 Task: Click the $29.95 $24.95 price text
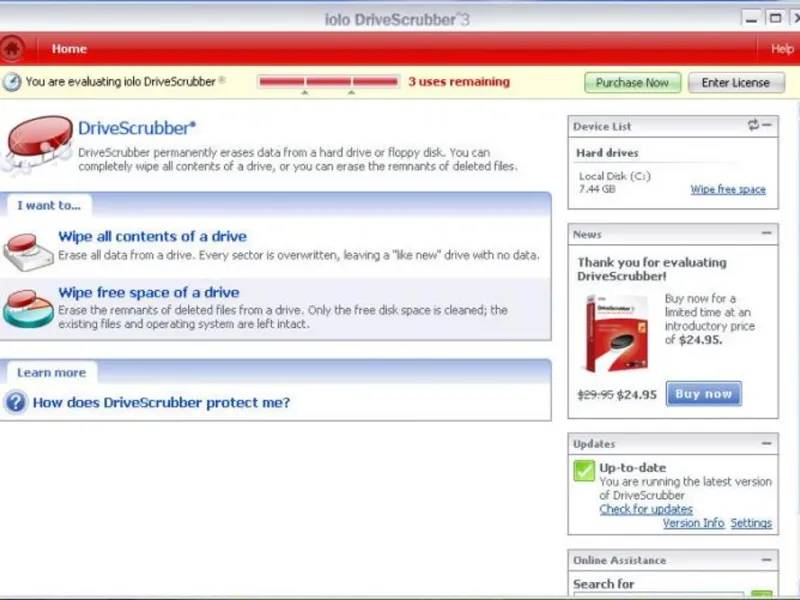(617, 395)
